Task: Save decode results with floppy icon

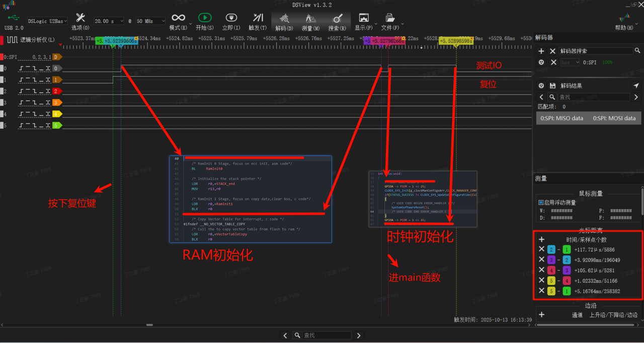Action: (552, 86)
